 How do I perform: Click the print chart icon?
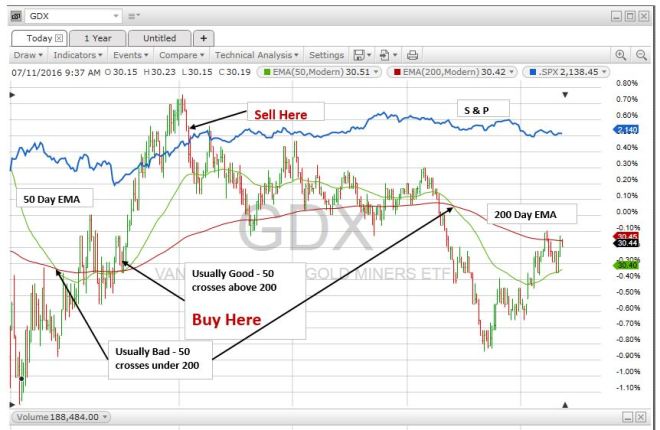tap(412, 55)
